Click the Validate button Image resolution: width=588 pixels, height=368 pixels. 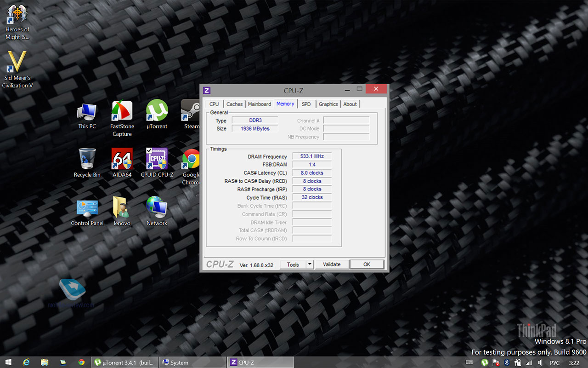(332, 264)
